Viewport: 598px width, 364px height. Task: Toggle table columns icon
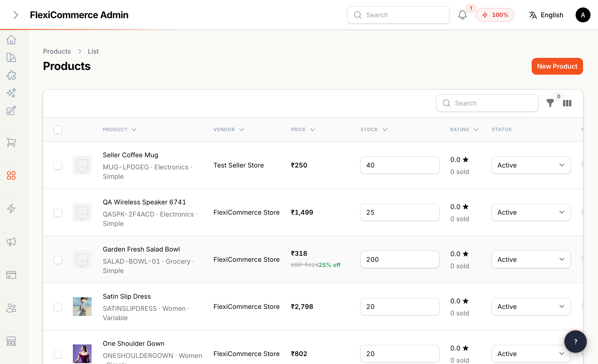pyautogui.click(x=567, y=103)
